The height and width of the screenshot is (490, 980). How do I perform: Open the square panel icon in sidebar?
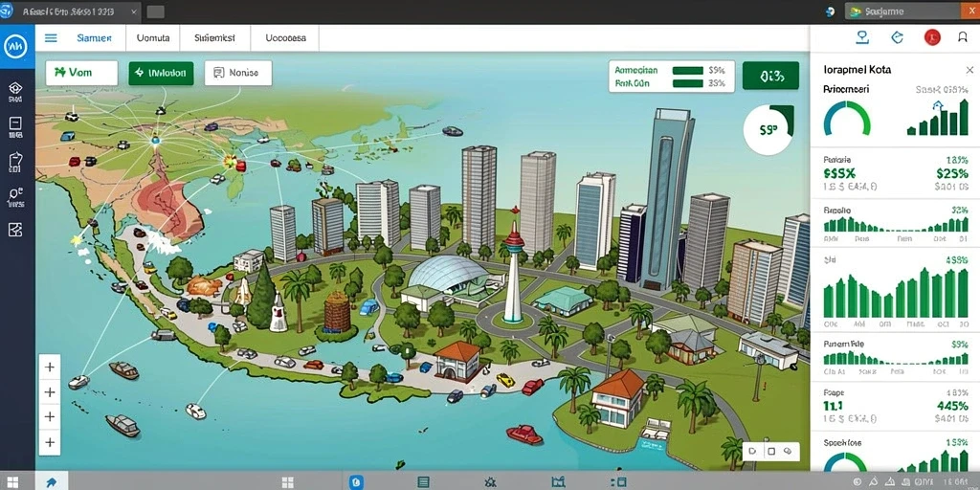(x=15, y=127)
